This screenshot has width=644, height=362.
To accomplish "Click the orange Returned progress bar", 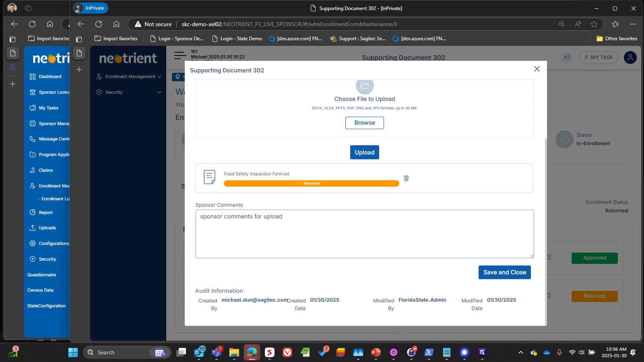I will (x=311, y=183).
